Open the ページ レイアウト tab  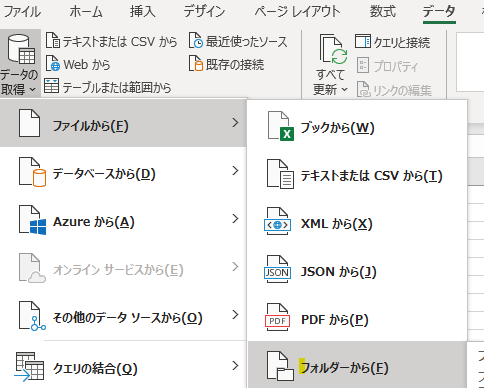pyautogui.click(x=297, y=12)
